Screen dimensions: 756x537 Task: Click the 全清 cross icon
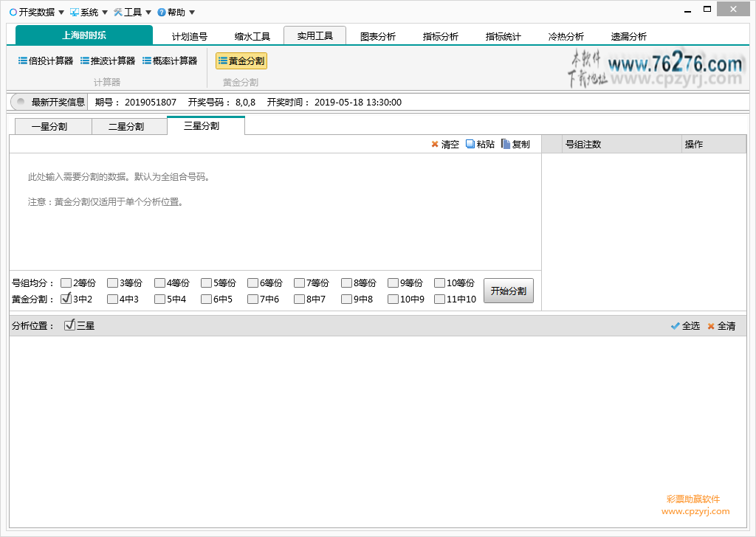tap(711, 326)
